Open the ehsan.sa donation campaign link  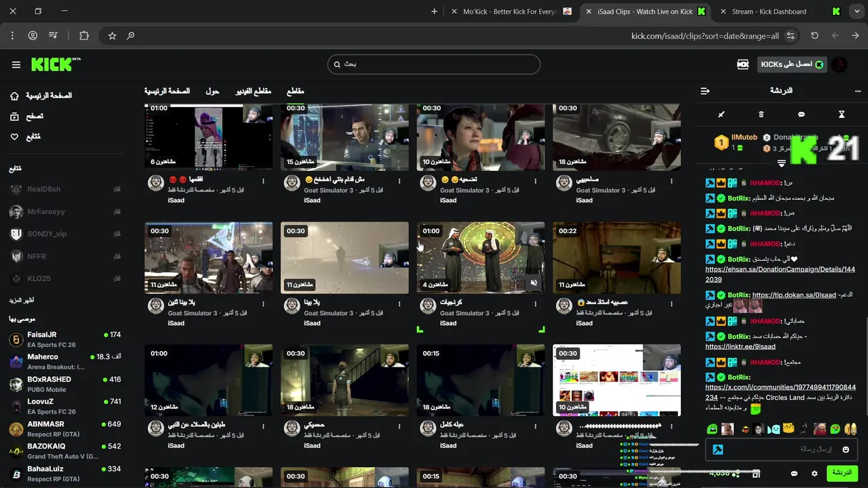[780, 274]
